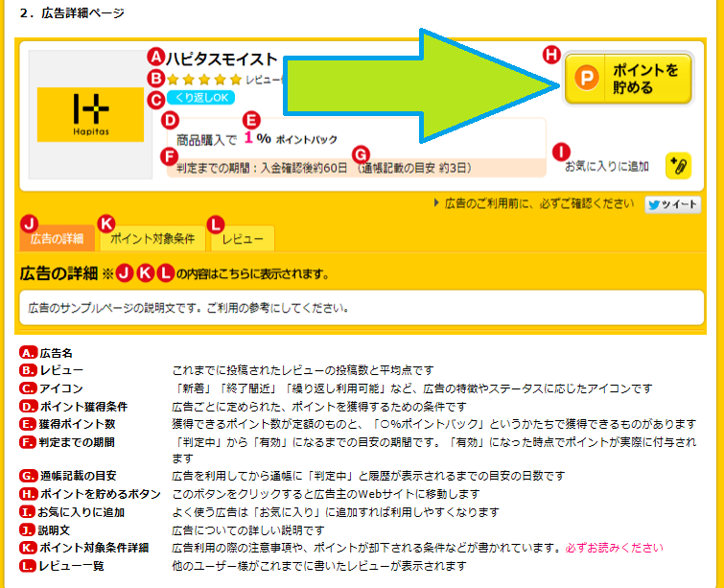Click legend entry C. アイコン
Screen dimensions: 724x588
(x=51, y=388)
